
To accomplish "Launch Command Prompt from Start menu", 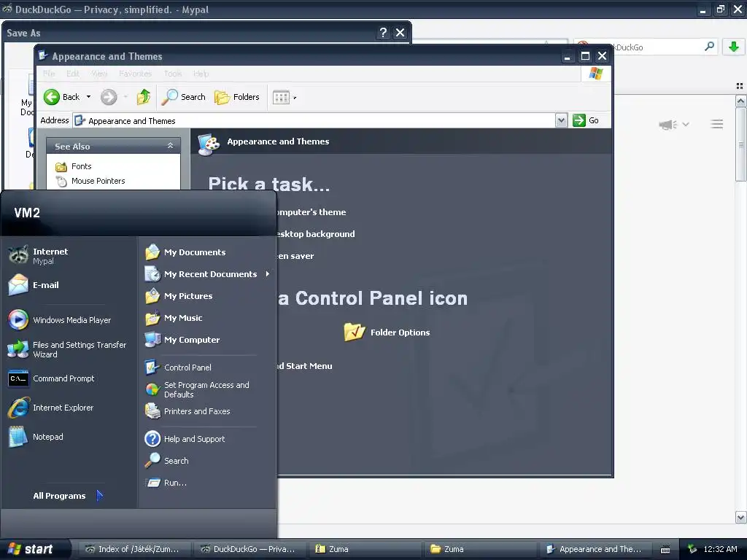I will tap(52, 378).
